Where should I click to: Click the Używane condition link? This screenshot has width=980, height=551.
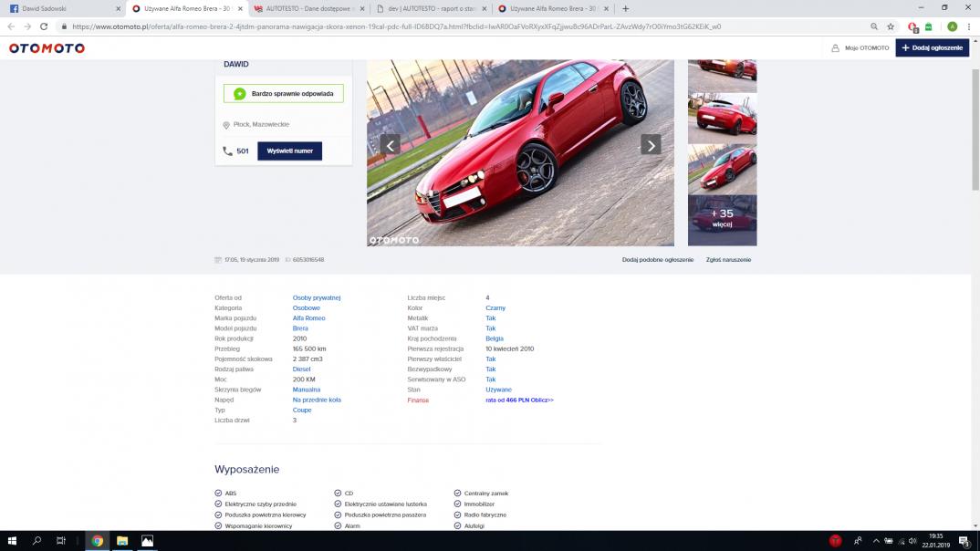pyautogui.click(x=498, y=390)
